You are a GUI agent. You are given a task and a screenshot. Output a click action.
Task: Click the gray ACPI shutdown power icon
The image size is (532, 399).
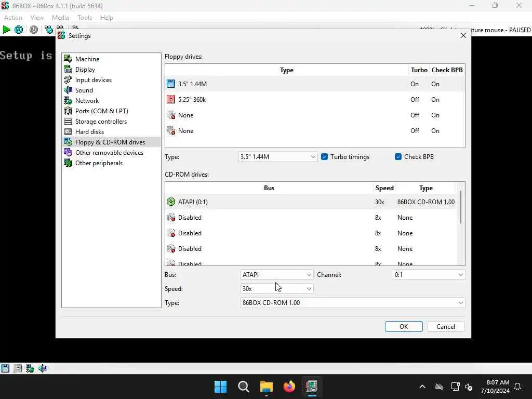tap(34, 30)
